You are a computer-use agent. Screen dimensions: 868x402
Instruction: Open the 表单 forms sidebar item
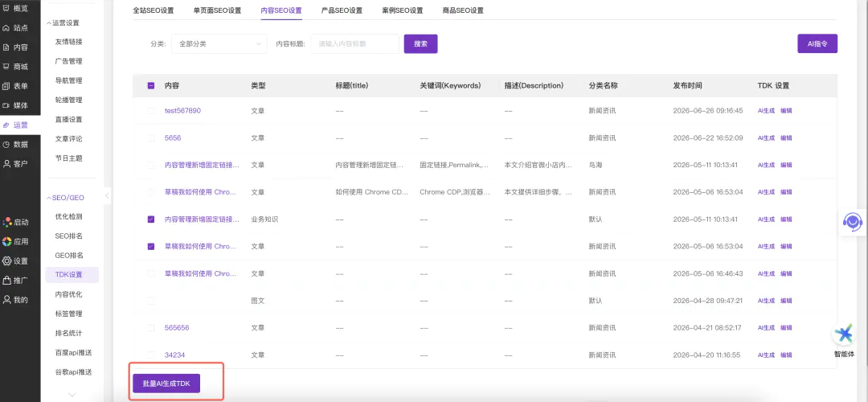click(16, 86)
